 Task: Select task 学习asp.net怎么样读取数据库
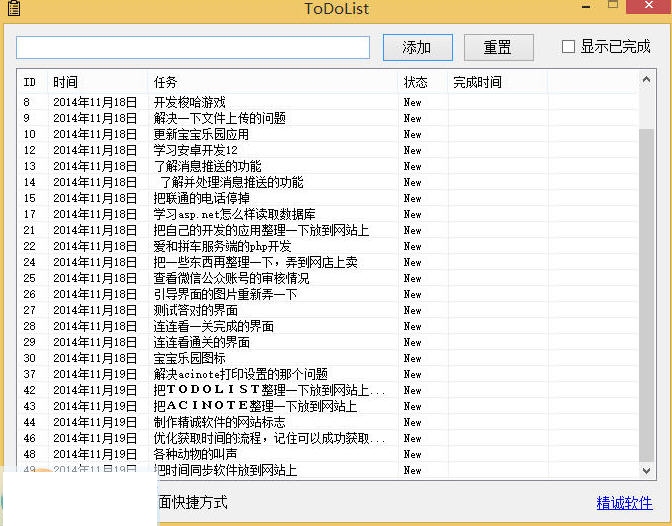pos(234,214)
